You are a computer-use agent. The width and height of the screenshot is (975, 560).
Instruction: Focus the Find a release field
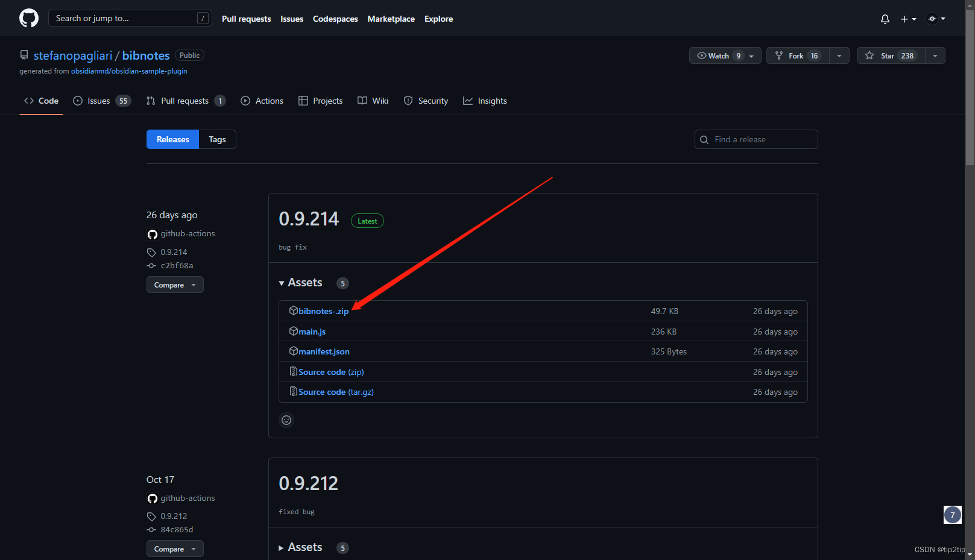pyautogui.click(x=756, y=139)
